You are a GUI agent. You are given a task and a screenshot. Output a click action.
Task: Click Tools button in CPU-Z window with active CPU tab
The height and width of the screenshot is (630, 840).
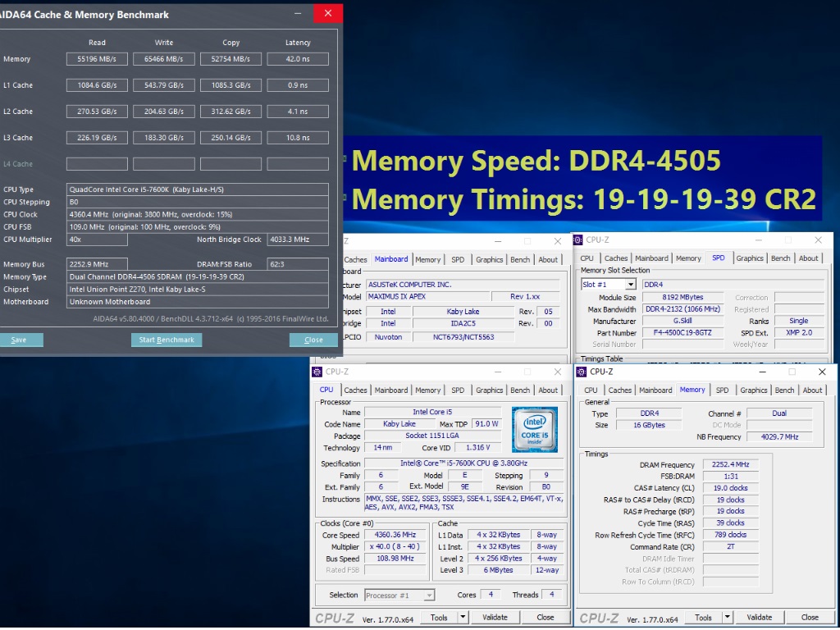pos(439,617)
